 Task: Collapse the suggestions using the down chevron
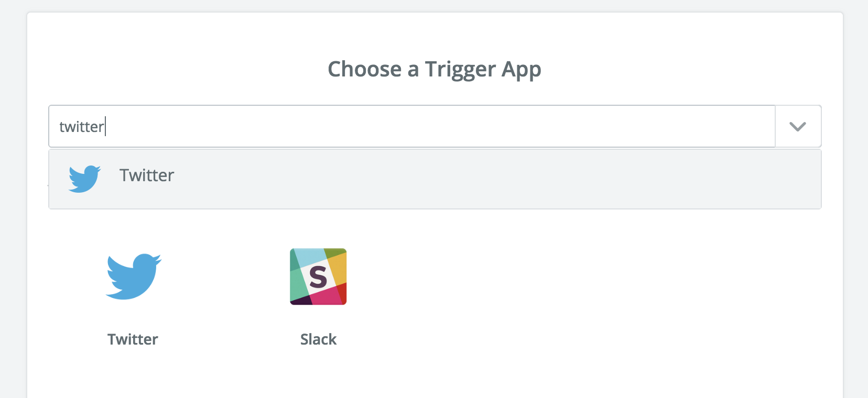798,126
